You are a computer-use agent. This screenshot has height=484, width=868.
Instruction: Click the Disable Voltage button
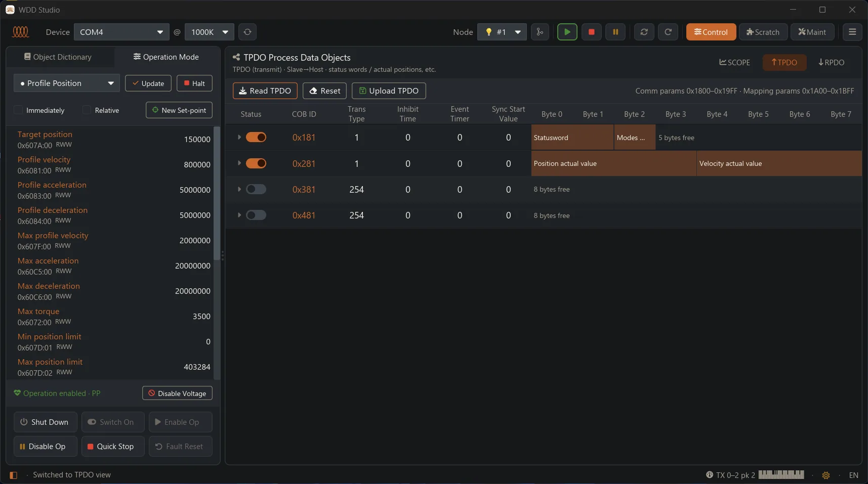[177, 393]
